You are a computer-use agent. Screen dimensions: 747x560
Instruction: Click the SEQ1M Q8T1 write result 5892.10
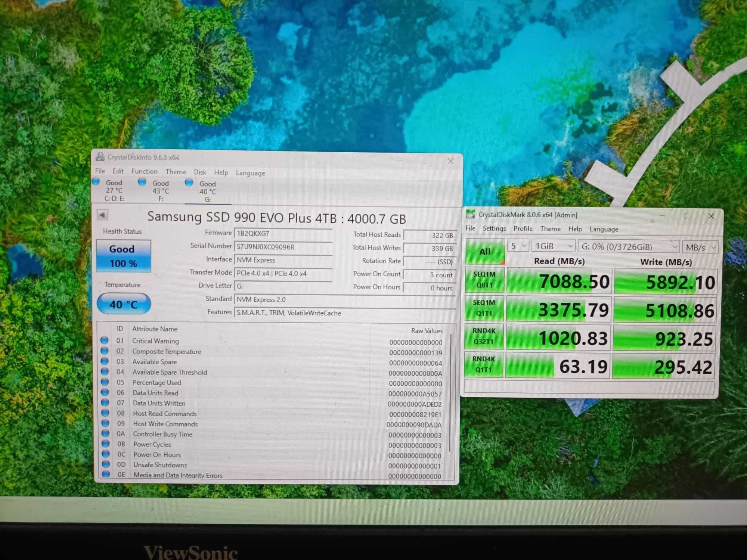[665, 282]
